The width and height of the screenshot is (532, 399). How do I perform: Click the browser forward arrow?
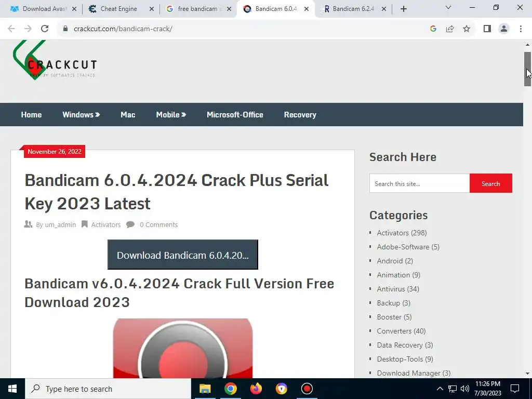tap(28, 29)
